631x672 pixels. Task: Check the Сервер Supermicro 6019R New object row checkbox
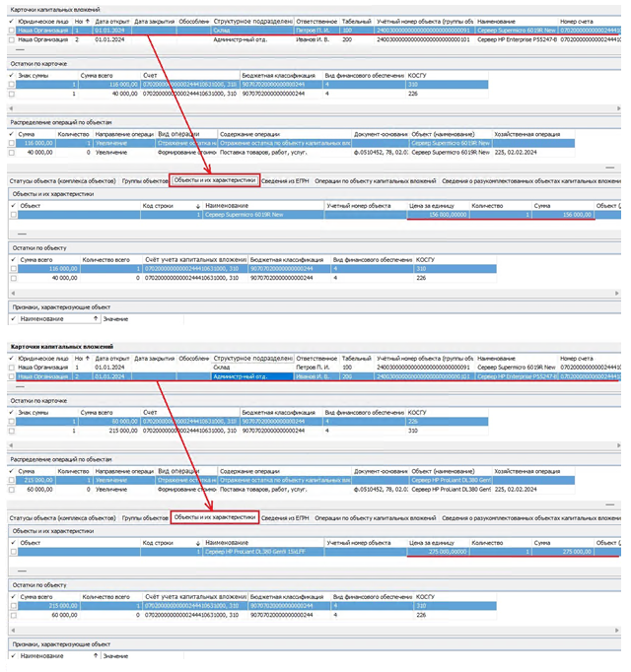coord(12,214)
